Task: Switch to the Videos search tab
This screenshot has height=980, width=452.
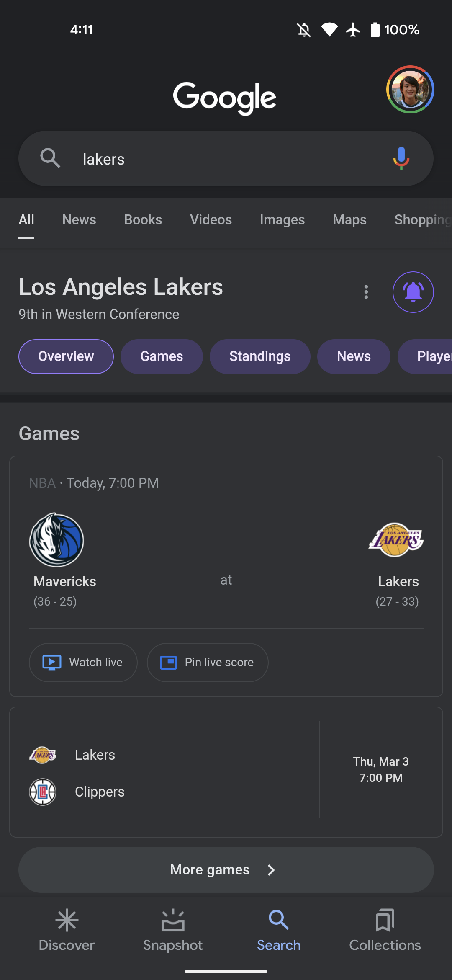Action: (211, 220)
